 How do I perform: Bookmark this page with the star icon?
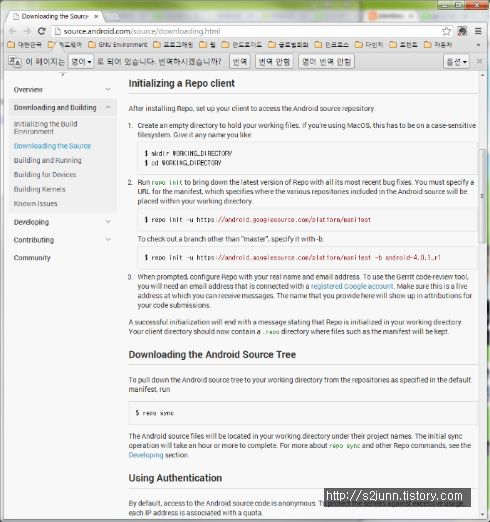click(x=446, y=31)
